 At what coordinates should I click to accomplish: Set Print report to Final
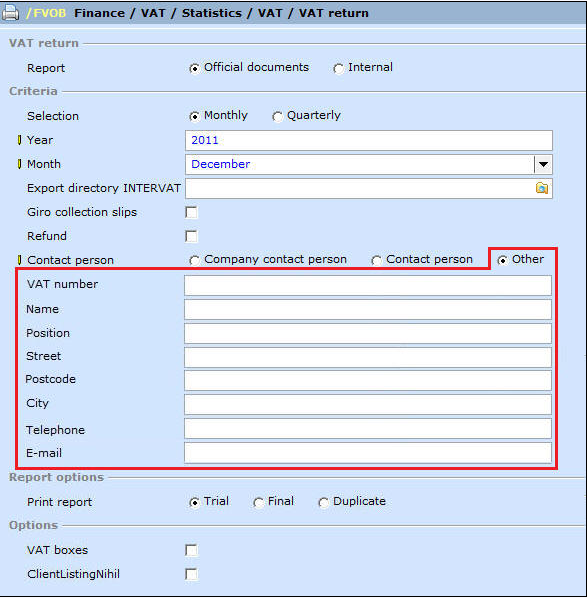pyautogui.click(x=258, y=503)
